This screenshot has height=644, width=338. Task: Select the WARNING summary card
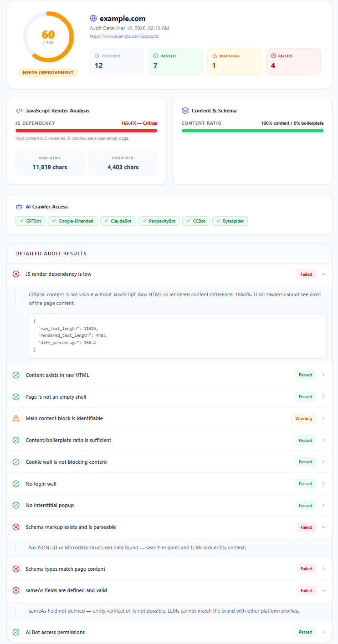(234, 61)
